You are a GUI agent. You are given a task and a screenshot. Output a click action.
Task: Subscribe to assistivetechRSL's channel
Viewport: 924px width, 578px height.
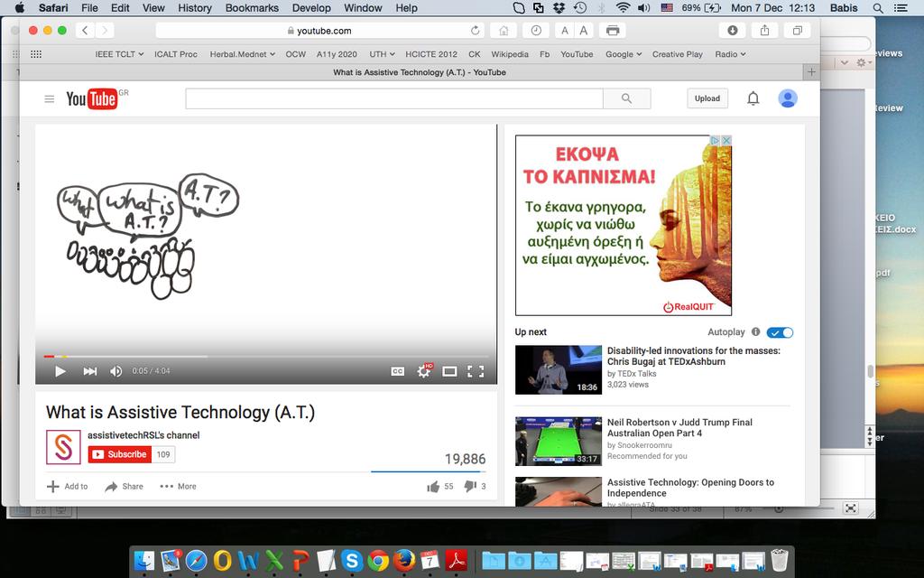tap(120, 454)
